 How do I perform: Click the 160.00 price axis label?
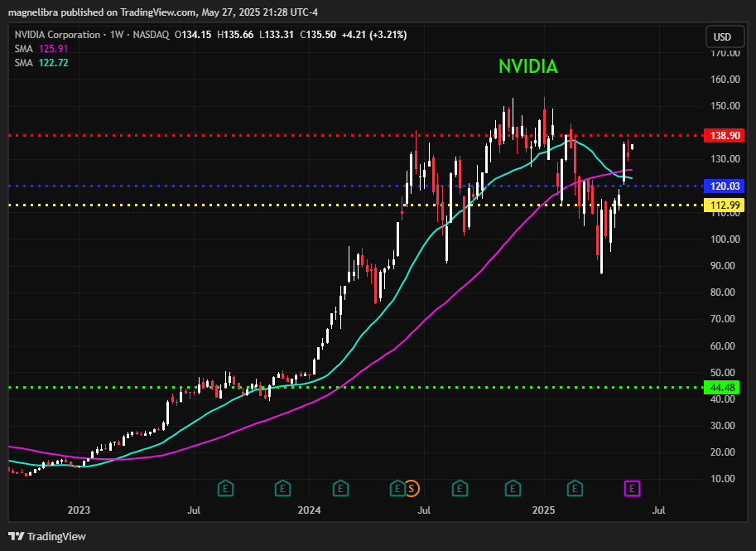(725, 79)
